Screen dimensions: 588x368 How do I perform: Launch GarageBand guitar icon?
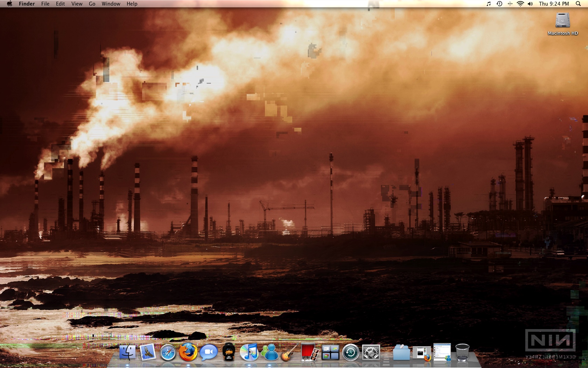(289, 352)
